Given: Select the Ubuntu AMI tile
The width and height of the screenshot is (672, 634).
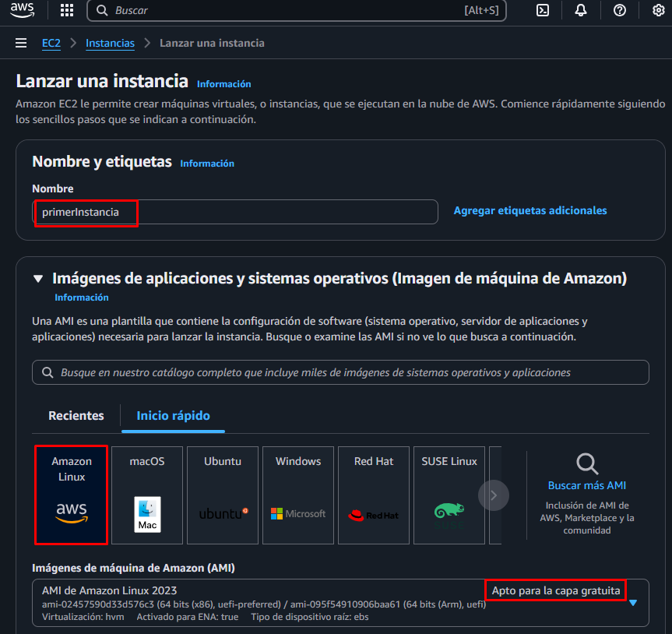Looking at the screenshot, I should pyautogui.click(x=223, y=495).
